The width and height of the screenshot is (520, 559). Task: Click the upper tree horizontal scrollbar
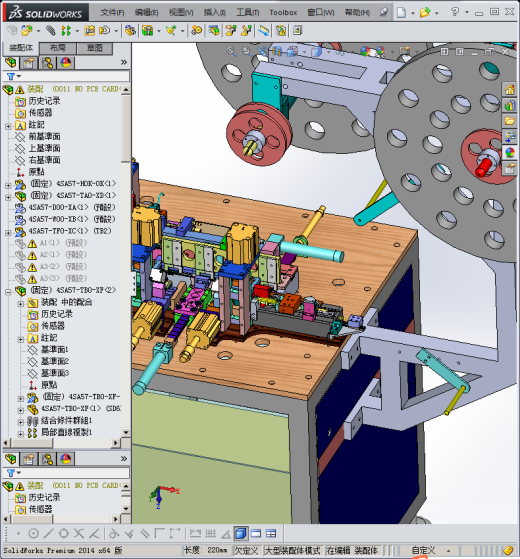pyautogui.click(x=61, y=443)
